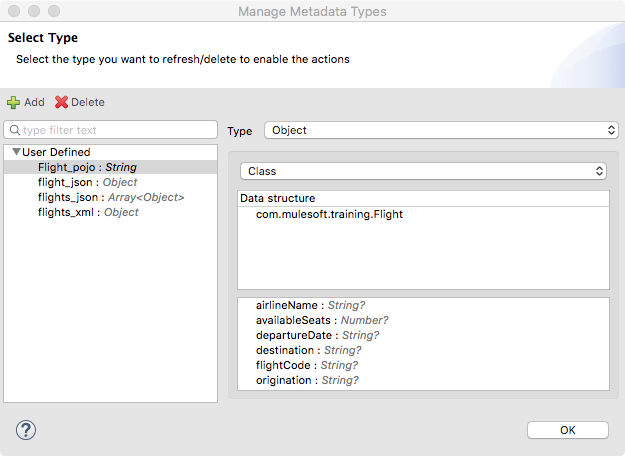Collapse the User Defined tree node
Image resolution: width=625 pixels, height=456 pixels.
(x=16, y=151)
